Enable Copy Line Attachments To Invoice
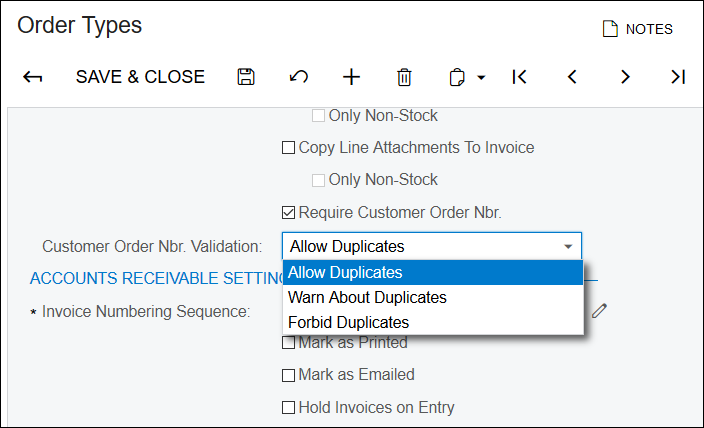Screen dimensions: 704x428 [x=289, y=148]
